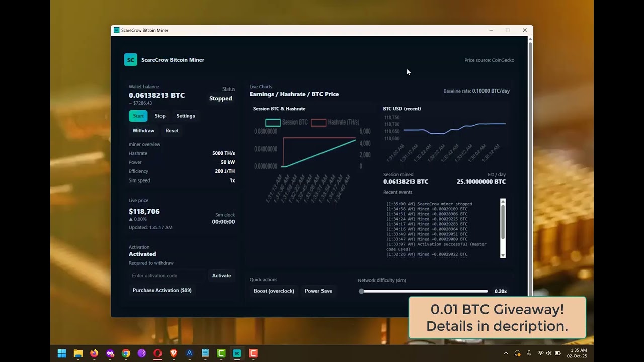Image resolution: width=644 pixels, height=362 pixels.
Task: Open the Brave browser taskbar icon
Action: (174, 353)
